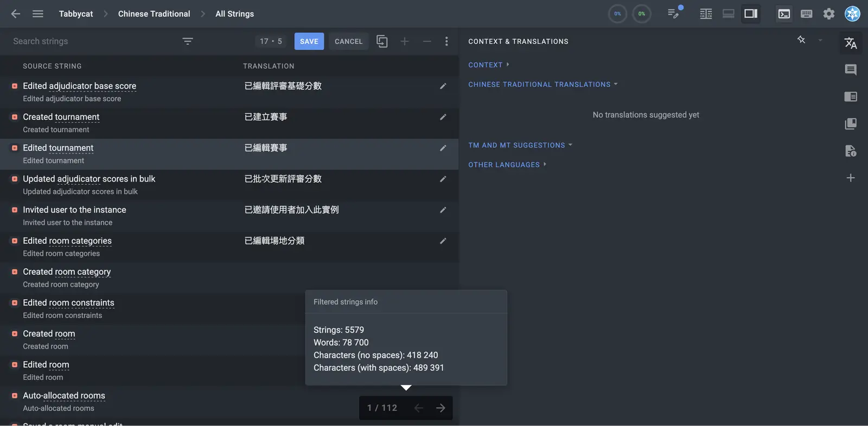Open the hamburger main menu
This screenshot has width=868, height=426.
[38, 14]
